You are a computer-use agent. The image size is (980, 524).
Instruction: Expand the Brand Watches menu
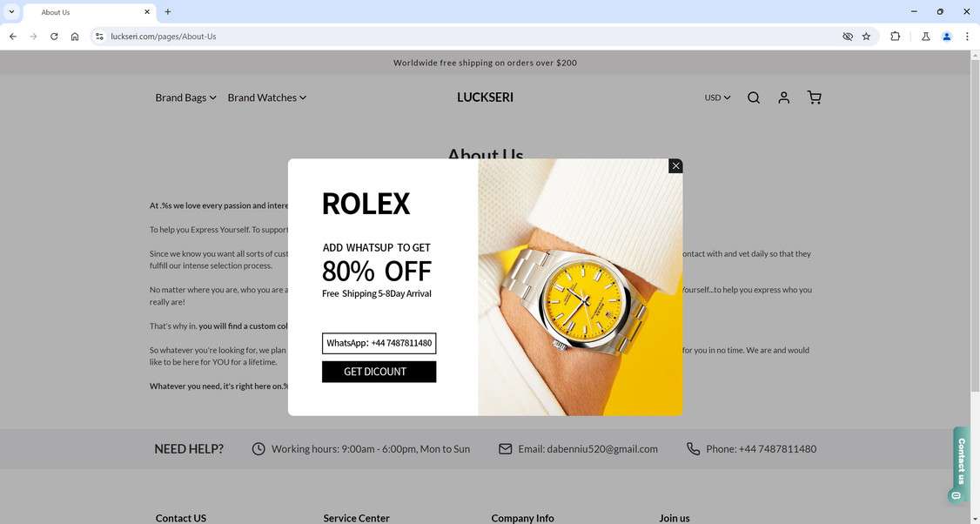[267, 97]
